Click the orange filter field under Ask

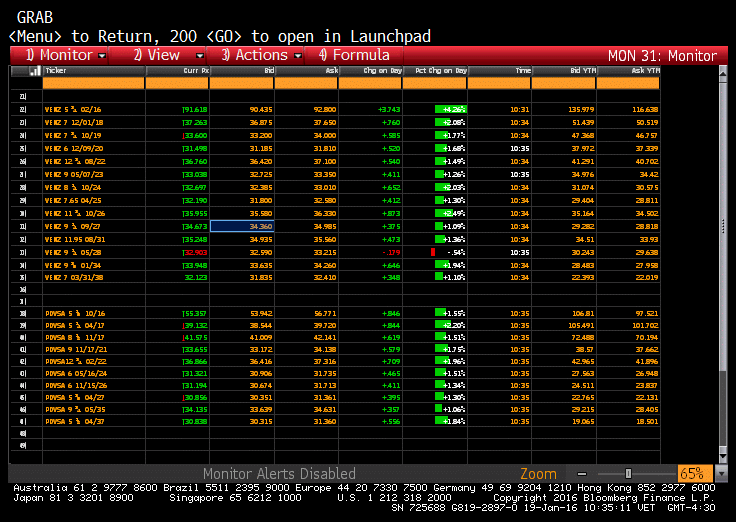point(306,84)
